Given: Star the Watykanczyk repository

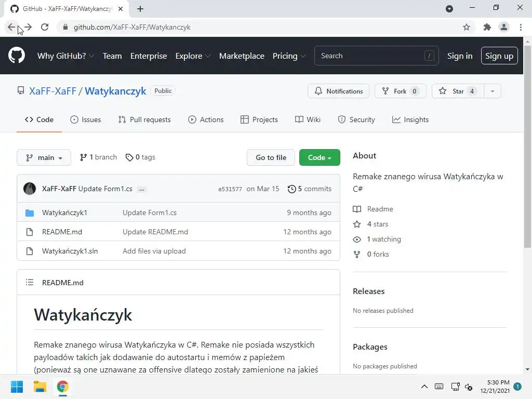Looking at the screenshot, I should pyautogui.click(x=458, y=91).
